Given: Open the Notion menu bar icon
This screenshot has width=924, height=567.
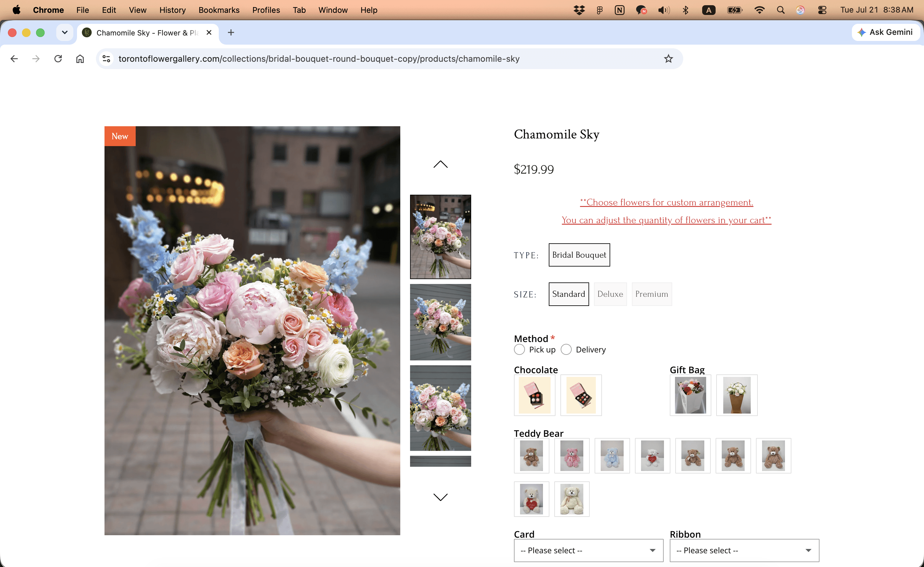Looking at the screenshot, I should tap(619, 10).
